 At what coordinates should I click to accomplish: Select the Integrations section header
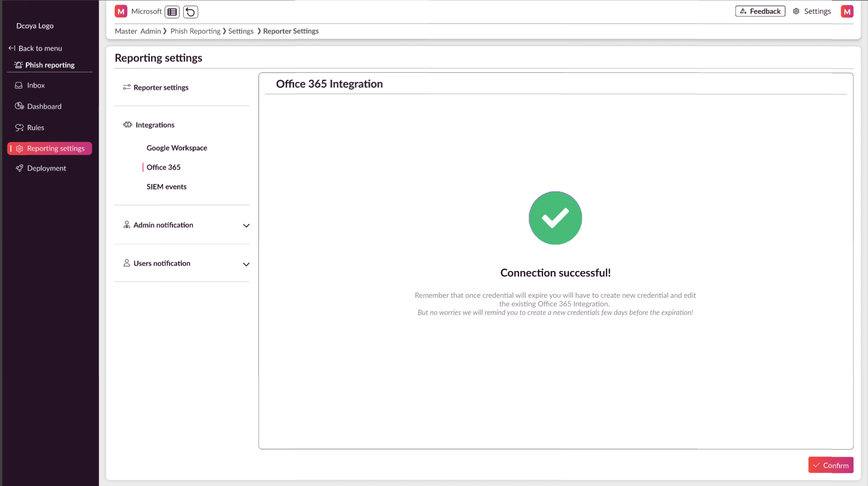click(155, 125)
